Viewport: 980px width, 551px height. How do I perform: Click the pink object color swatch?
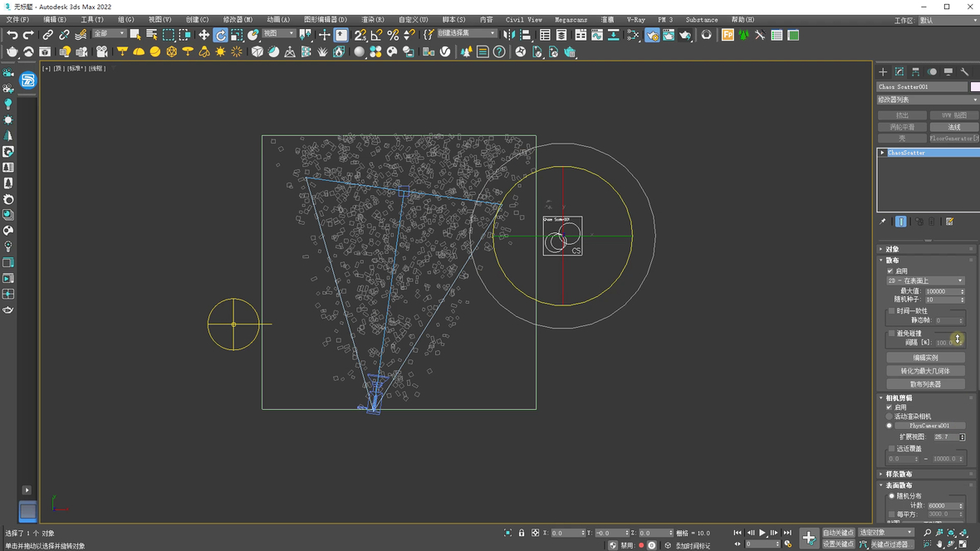coord(975,86)
